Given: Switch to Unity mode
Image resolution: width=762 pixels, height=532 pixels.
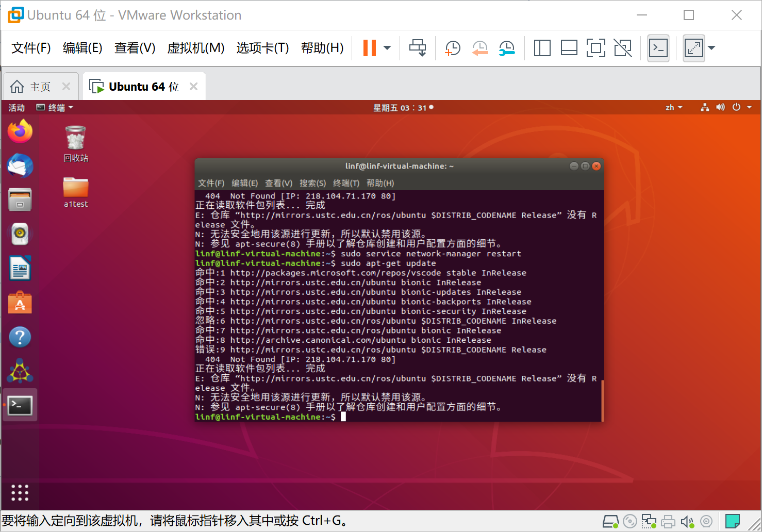Looking at the screenshot, I should [x=623, y=48].
